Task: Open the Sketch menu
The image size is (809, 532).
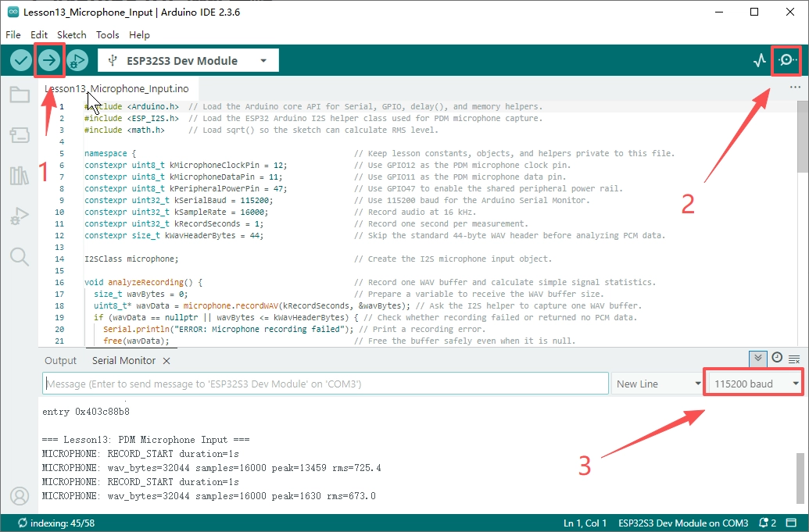Action: click(x=72, y=34)
